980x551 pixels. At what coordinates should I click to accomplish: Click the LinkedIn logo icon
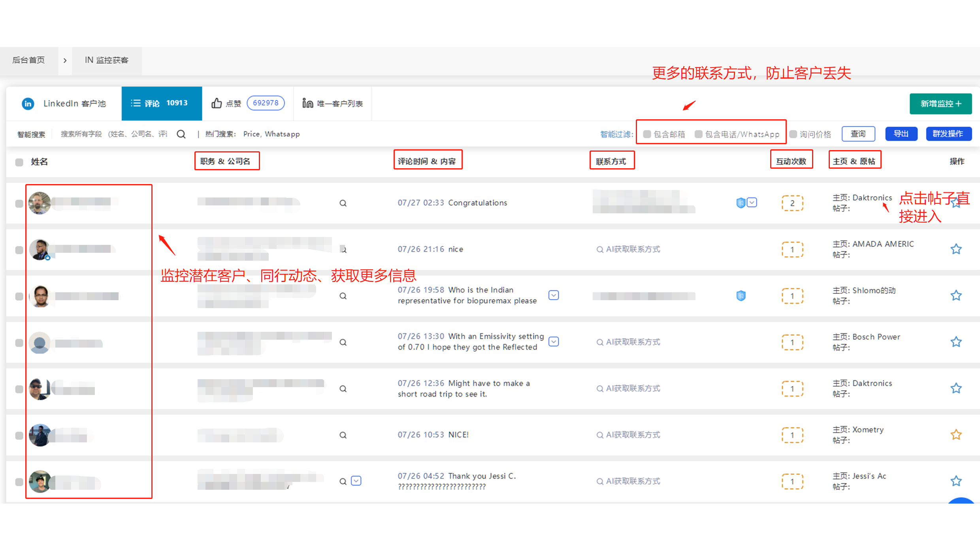click(x=28, y=103)
